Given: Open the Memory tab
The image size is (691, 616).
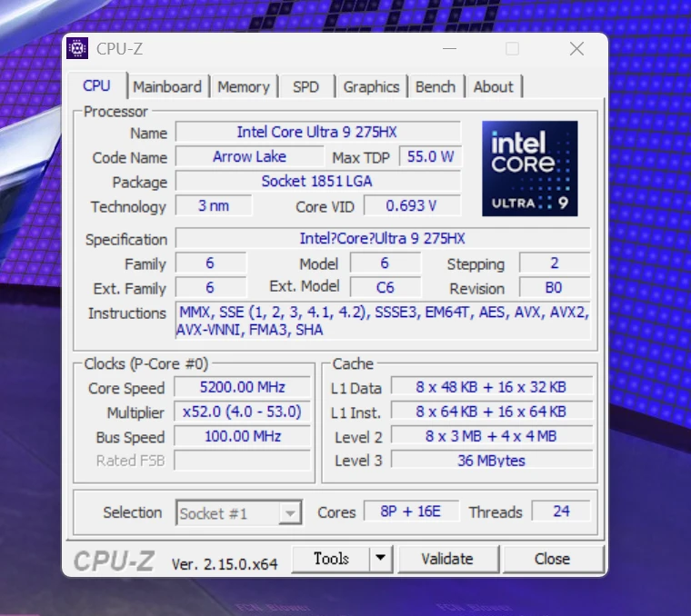Looking at the screenshot, I should pos(243,87).
